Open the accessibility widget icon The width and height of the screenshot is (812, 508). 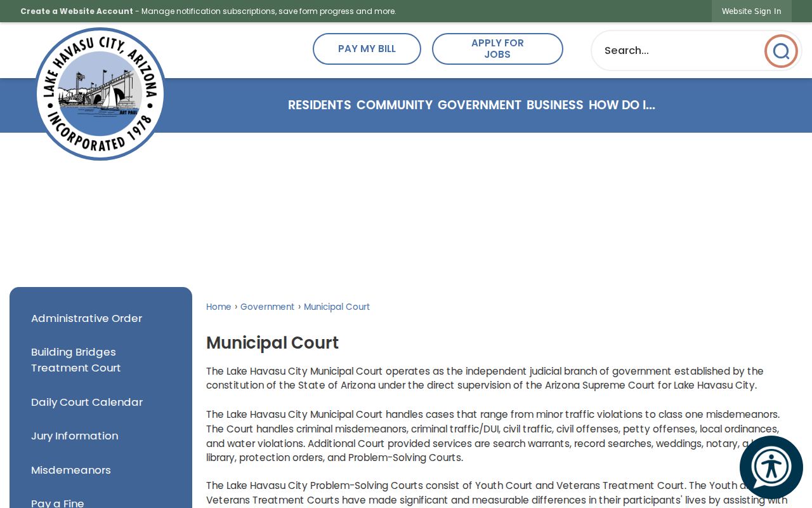click(x=771, y=467)
